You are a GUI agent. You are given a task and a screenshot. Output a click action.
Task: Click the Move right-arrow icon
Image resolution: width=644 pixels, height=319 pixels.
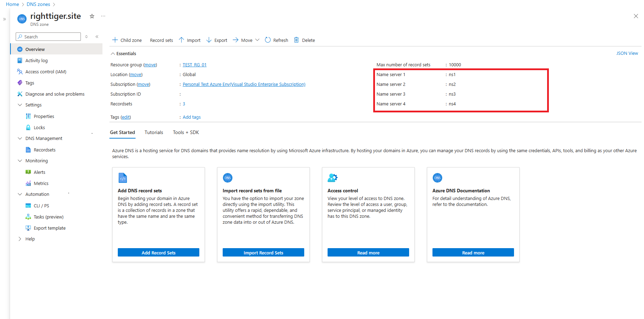[236, 40]
